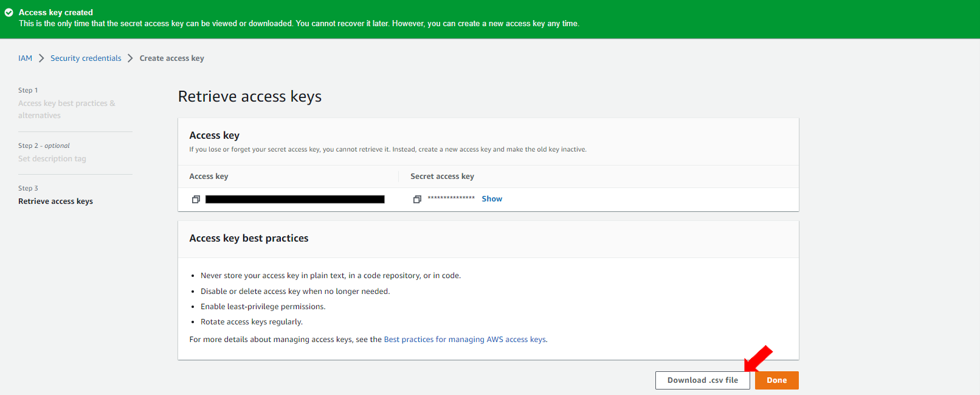Click the chevron after Security credentials breadcrumb
The image size is (980, 395).
[x=130, y=58]
